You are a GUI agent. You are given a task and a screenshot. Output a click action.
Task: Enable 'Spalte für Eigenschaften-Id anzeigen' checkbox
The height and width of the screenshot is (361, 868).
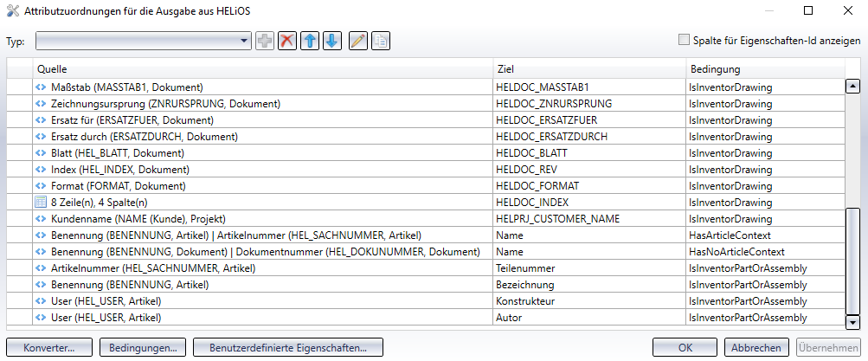(x=685, y=40)
